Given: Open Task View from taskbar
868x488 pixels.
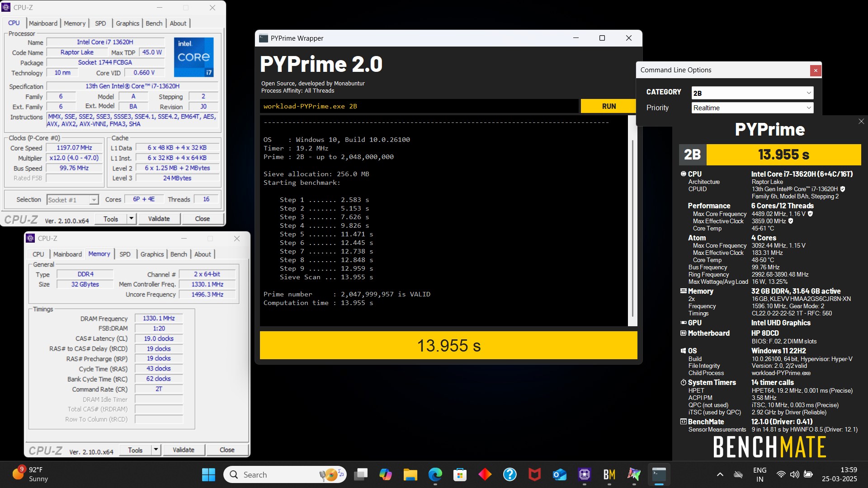Looking at the screenshot, I should click(361, 474).
